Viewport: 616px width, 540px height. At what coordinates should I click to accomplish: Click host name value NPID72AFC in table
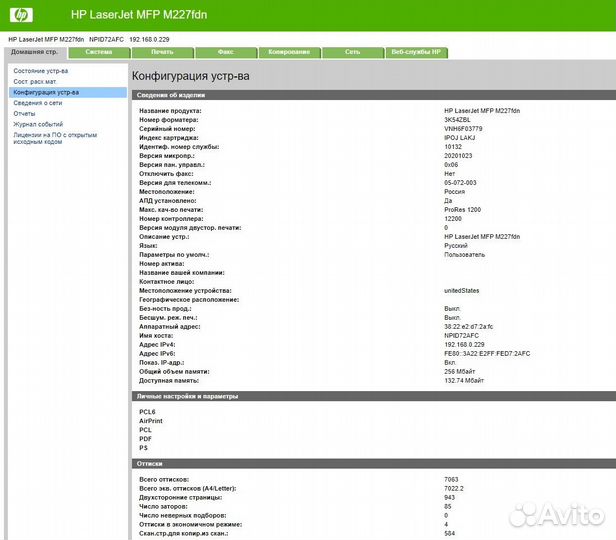[x=462, y=336]
